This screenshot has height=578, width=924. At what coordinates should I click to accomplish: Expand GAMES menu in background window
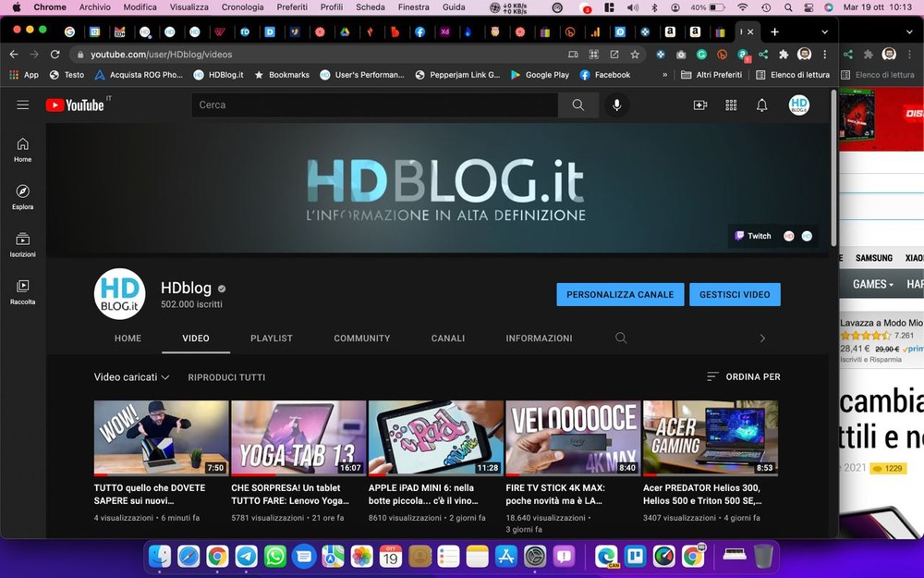click(873, 284)
